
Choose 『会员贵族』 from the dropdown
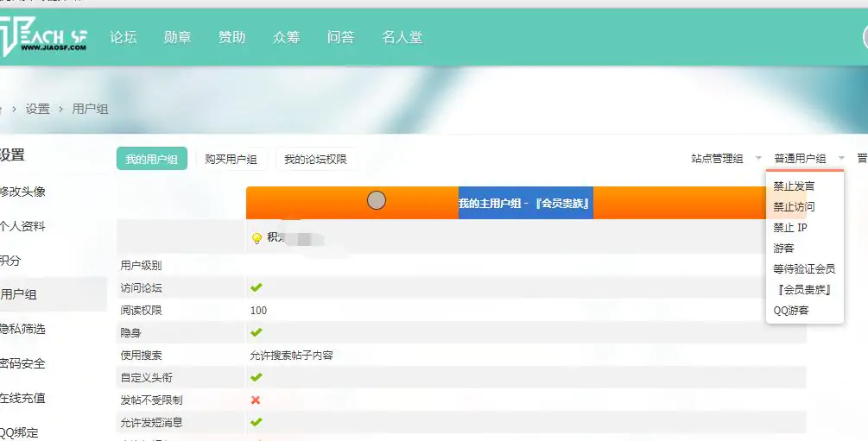pos(804,289)
